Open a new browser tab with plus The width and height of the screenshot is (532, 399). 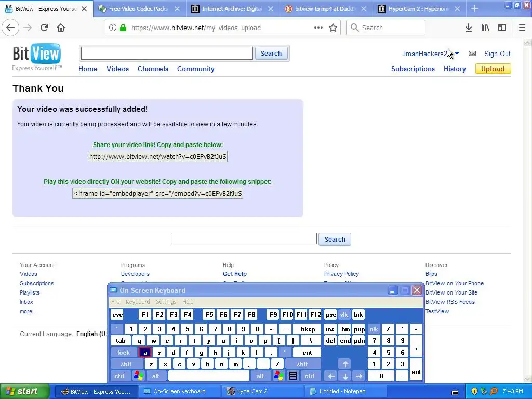tap(475, 9)
